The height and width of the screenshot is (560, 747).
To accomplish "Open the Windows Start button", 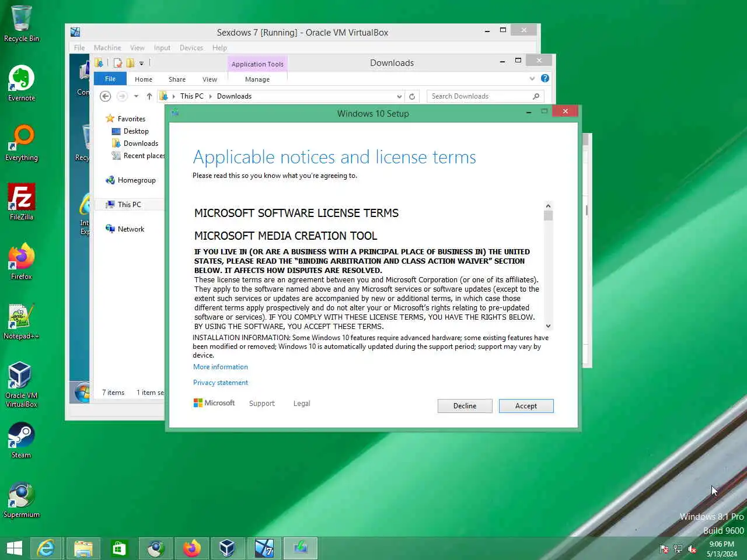I will coord(15,548).
